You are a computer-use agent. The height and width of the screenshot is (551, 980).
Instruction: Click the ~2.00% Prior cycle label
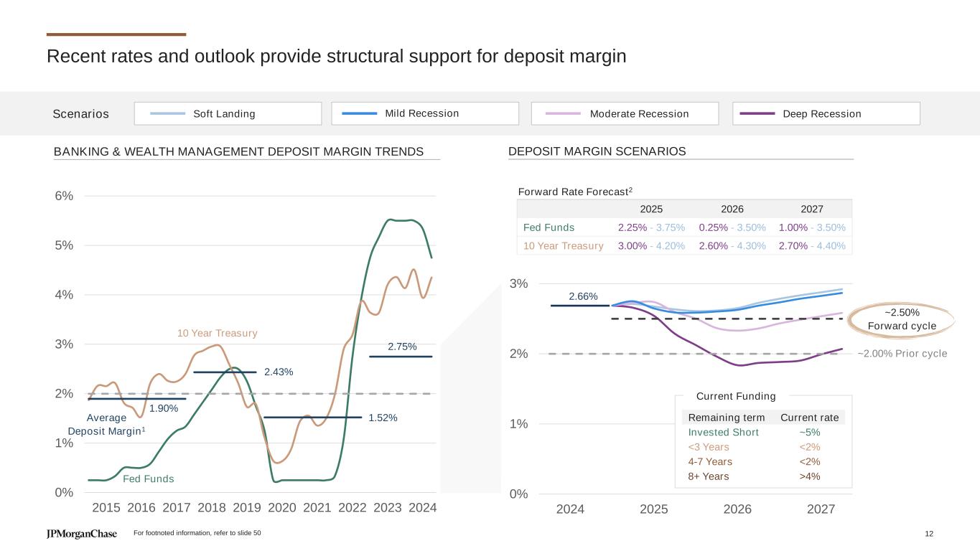point(902,354)
